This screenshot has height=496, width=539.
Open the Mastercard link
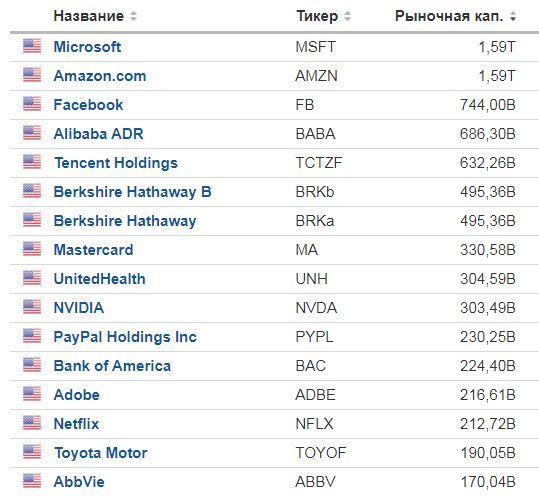point(94,250)
